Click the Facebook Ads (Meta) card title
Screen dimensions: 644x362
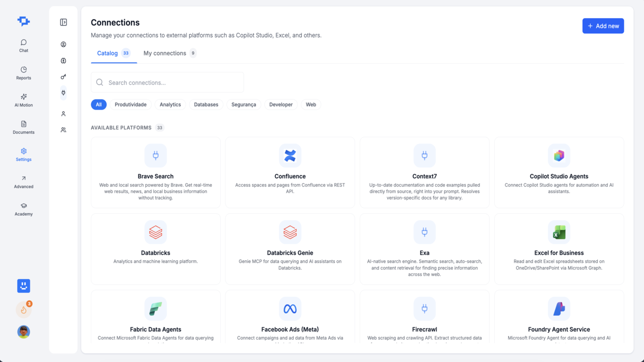coord(290,329)
